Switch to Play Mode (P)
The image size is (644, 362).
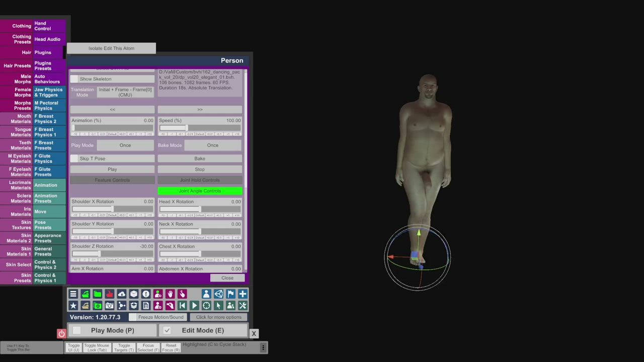click(113, 330)
